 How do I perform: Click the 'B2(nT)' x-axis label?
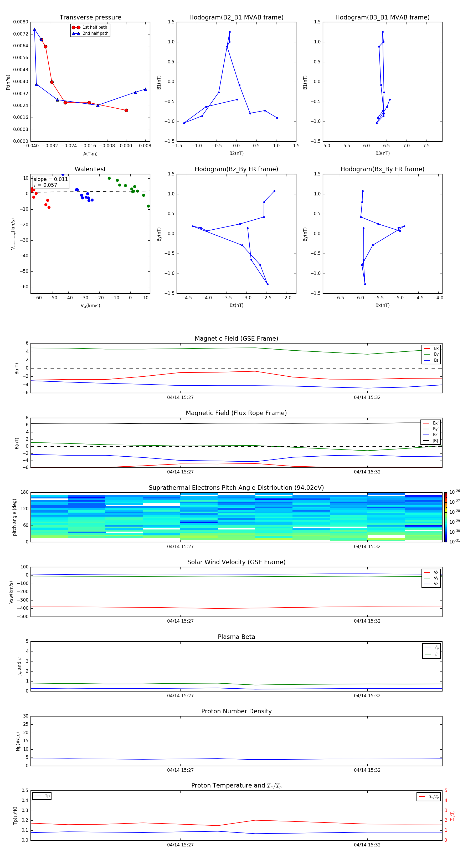tap(236, 153)
